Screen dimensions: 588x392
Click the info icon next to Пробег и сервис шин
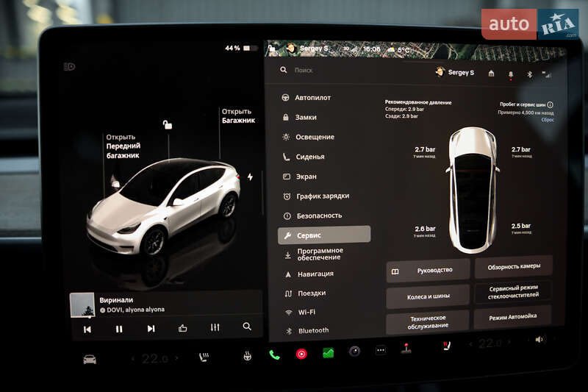[x=550, y=104]
